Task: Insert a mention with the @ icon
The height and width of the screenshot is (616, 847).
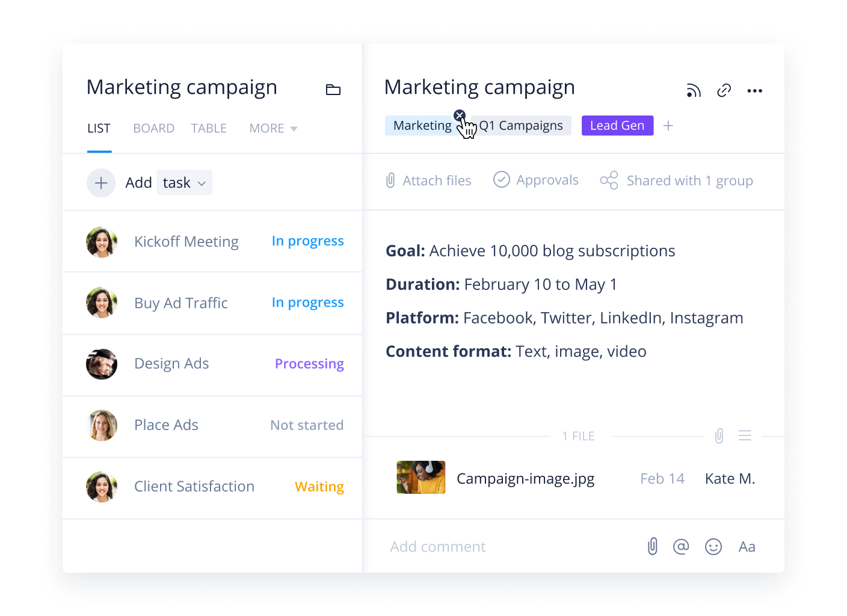Action: click(681, 546)
